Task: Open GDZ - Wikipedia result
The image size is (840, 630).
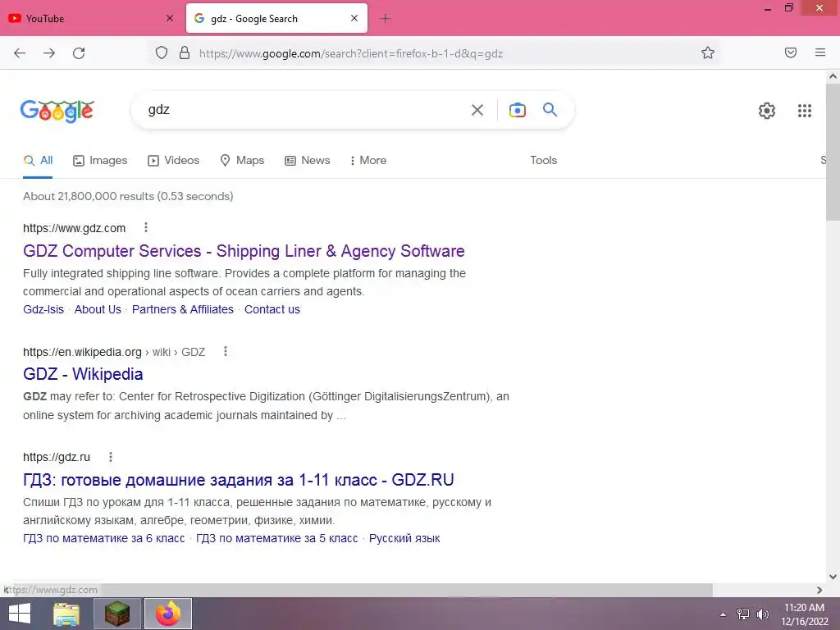Action: [x=83, y=374]
